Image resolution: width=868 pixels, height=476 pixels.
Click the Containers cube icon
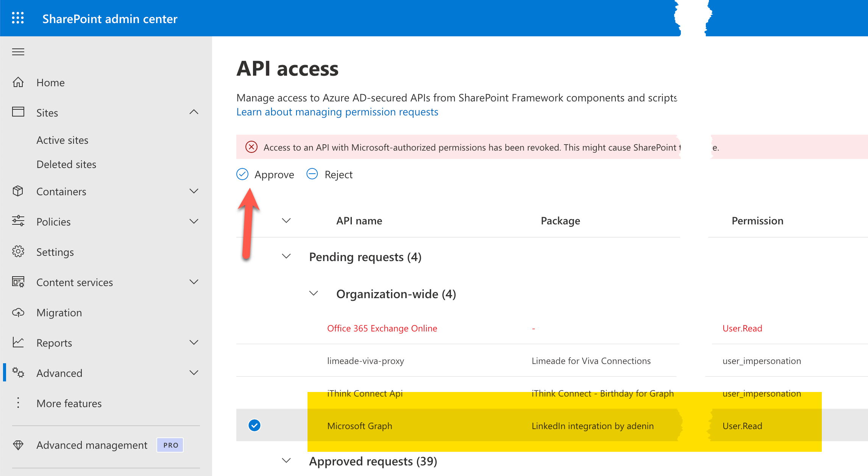pos(18,191)
